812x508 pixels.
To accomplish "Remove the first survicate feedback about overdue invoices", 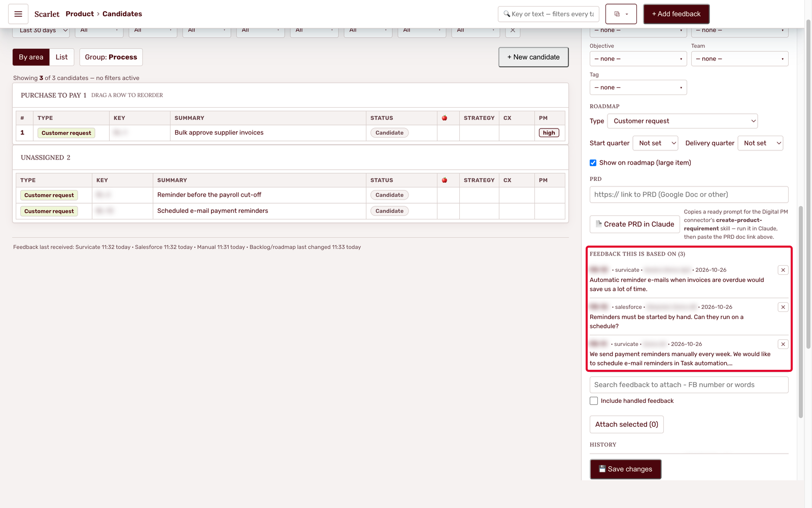I will point(783,270).
